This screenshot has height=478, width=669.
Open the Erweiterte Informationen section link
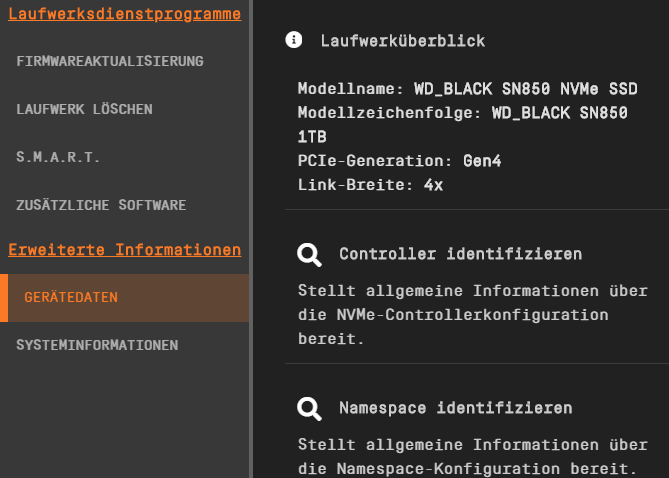(125, 250)
